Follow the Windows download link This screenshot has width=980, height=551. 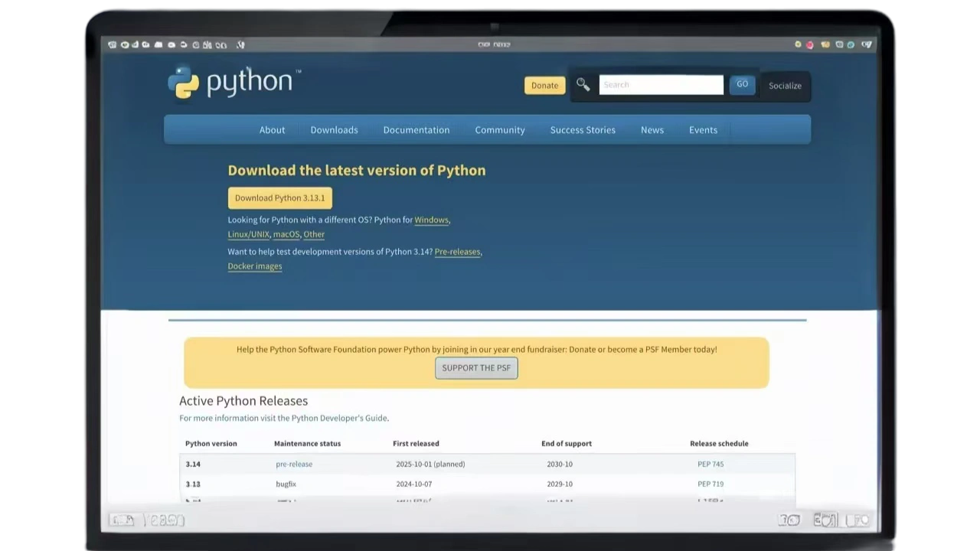tap(431, 220)
